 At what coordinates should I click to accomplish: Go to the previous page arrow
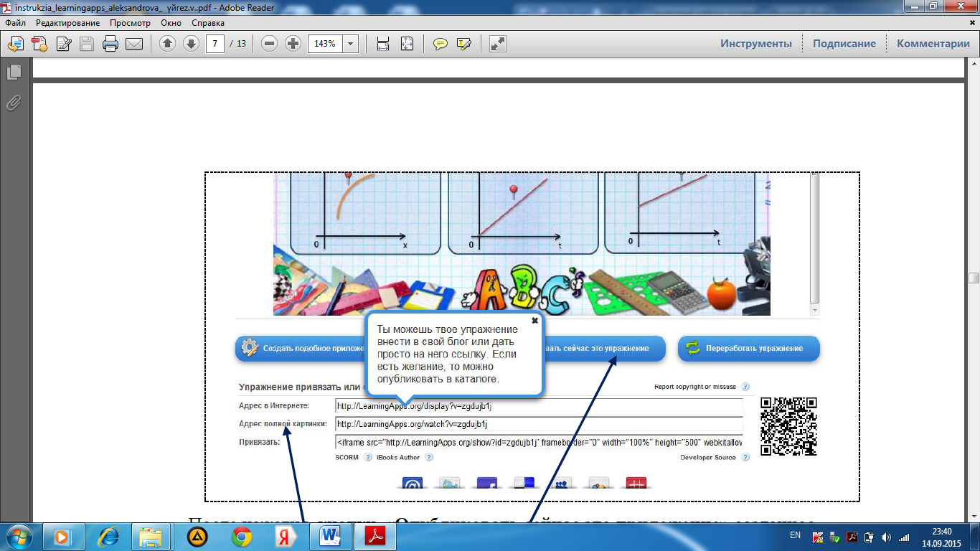click(x=167, y=44)
